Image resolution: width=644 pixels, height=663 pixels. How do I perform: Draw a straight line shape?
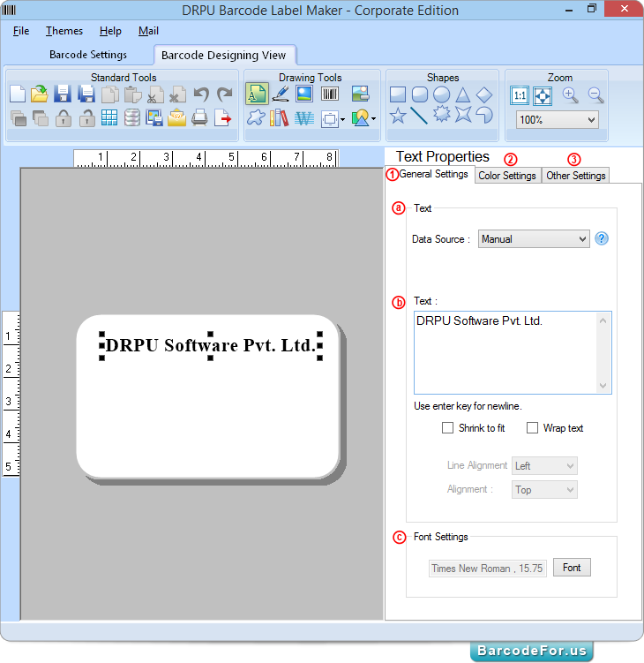[419, 115]
